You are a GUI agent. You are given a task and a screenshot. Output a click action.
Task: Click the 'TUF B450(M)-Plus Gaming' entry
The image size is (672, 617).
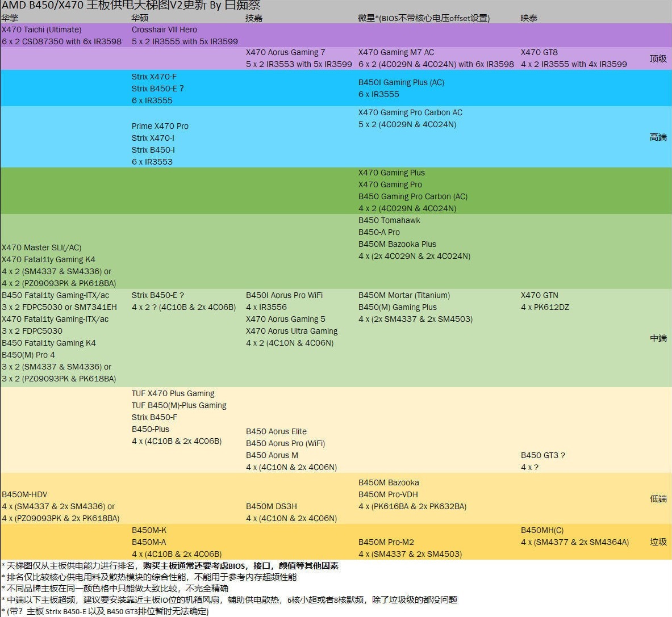coord(179,405)
